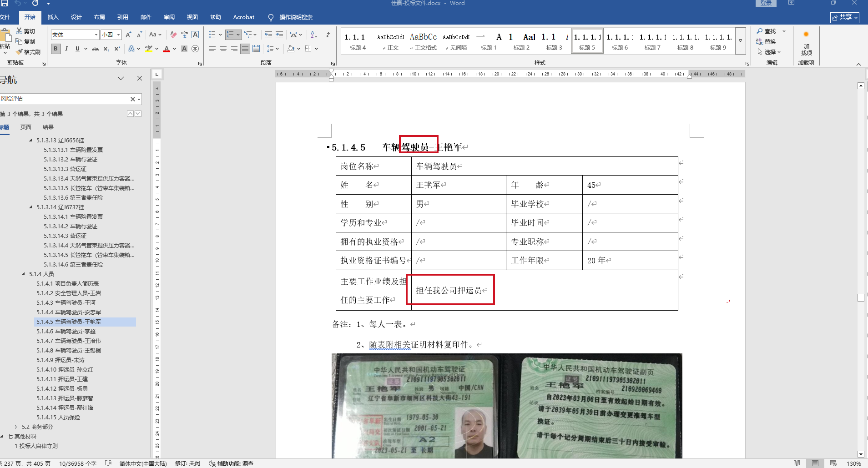Image resolution: width=868 pixels, height=468 pixels.
Task: Toggle strikethrough formatting
Action: (96, 49)
